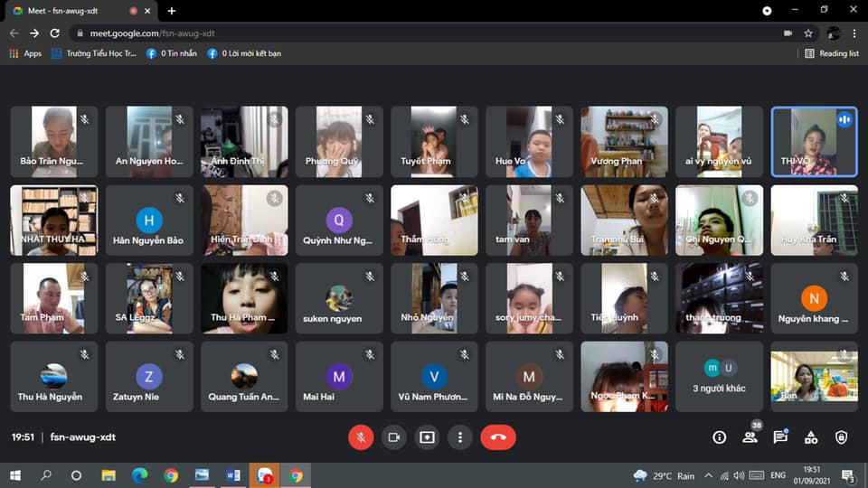868x488 pixels.
Task: Open camera permission icon in address bar
Action: (788, 33)
